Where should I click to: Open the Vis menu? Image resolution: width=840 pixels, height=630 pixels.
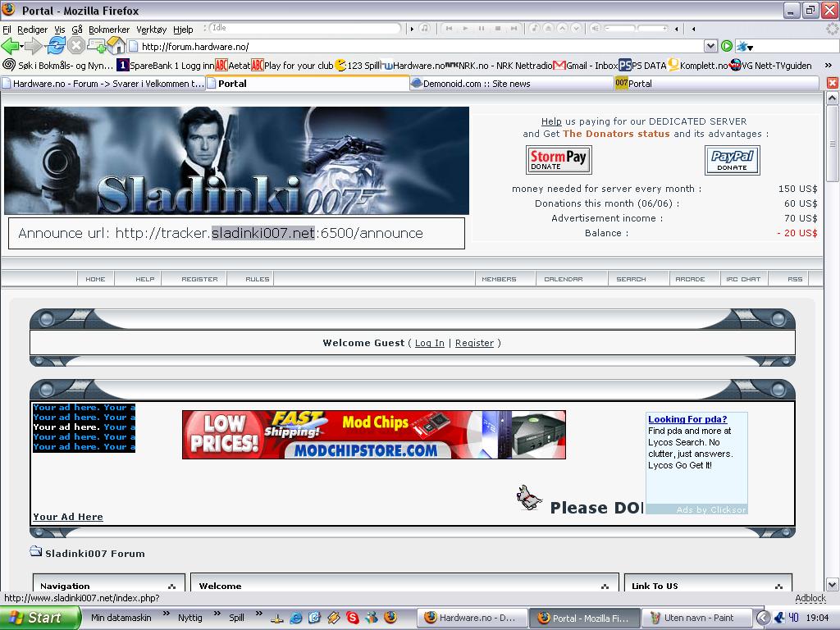[59, 30]
